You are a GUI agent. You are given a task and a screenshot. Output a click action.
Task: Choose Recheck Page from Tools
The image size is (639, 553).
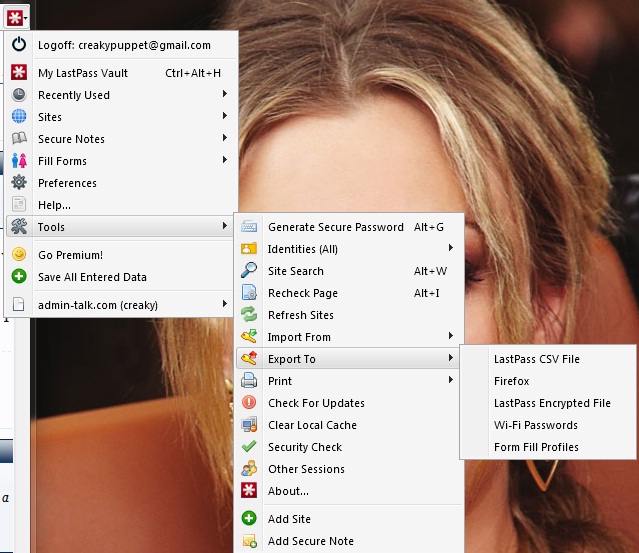350,293
